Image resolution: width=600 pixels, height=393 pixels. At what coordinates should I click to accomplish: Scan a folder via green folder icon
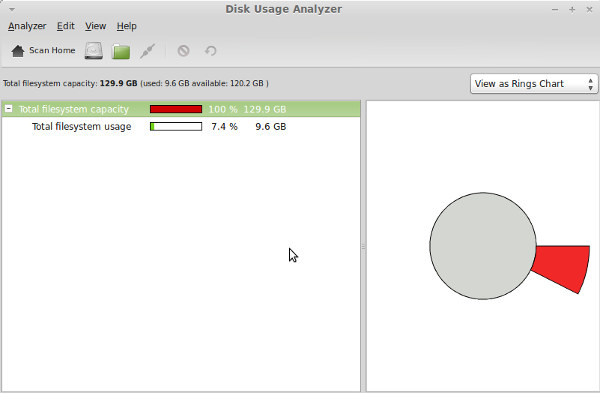tap(121, 51)
